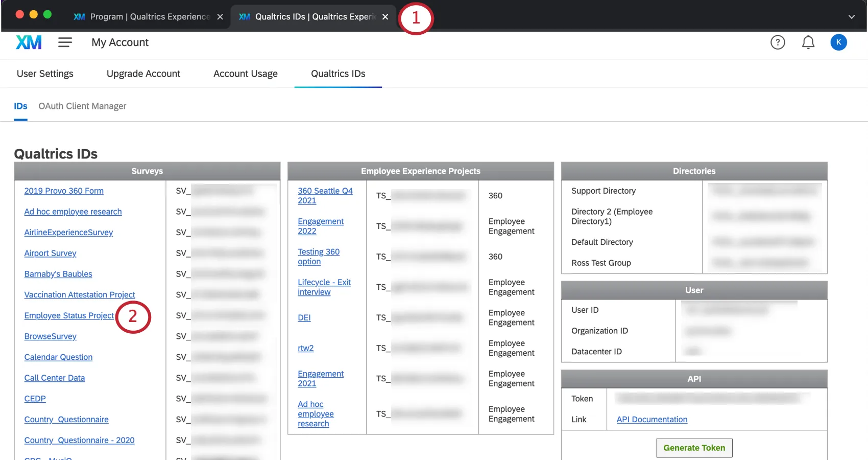Click the XM favicon on Program browser tab
This screenshot has width=868, height=460.
(79, 16)
